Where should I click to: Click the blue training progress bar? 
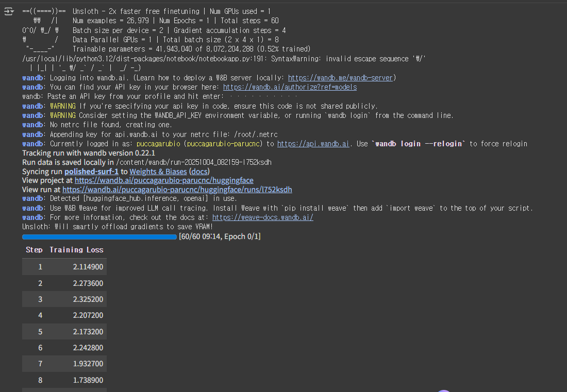click(x=99, y=236)
